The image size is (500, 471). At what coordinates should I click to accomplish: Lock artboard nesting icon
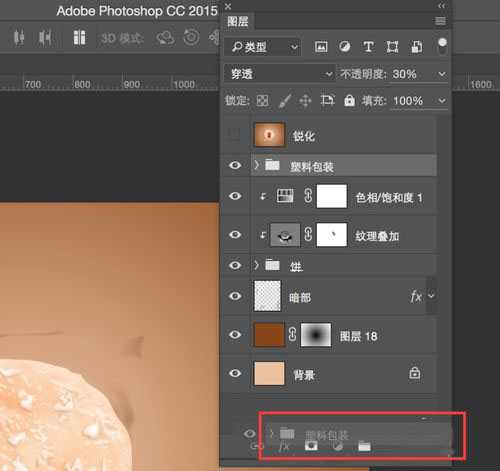[327, 100]
